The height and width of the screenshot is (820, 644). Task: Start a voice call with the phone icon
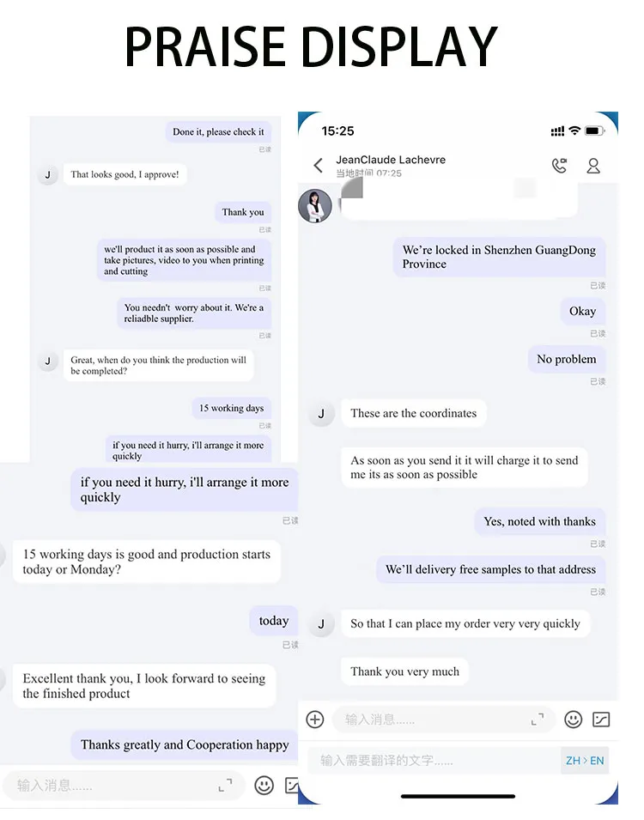[559, 166]
